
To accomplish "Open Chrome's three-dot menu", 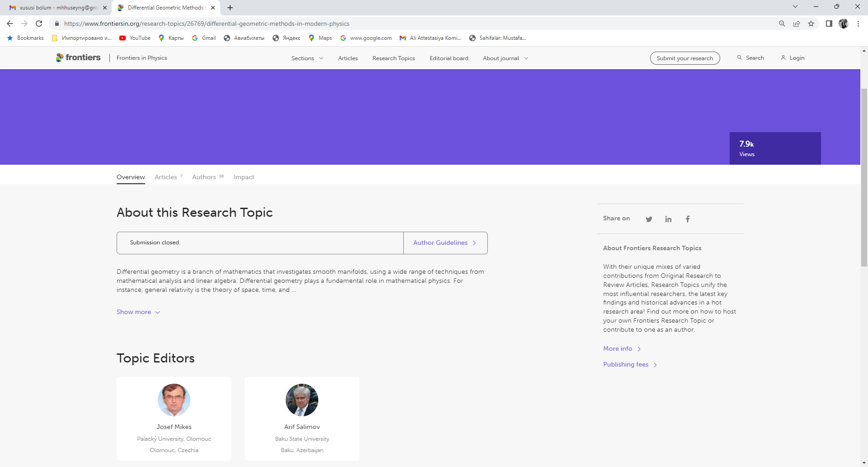I will pyautogui.click(x=858, y=24).
